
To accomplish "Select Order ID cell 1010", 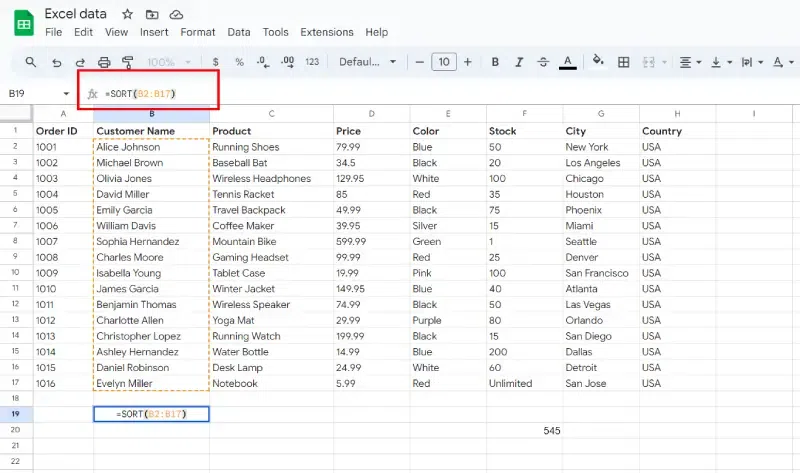I will (63, 289).
